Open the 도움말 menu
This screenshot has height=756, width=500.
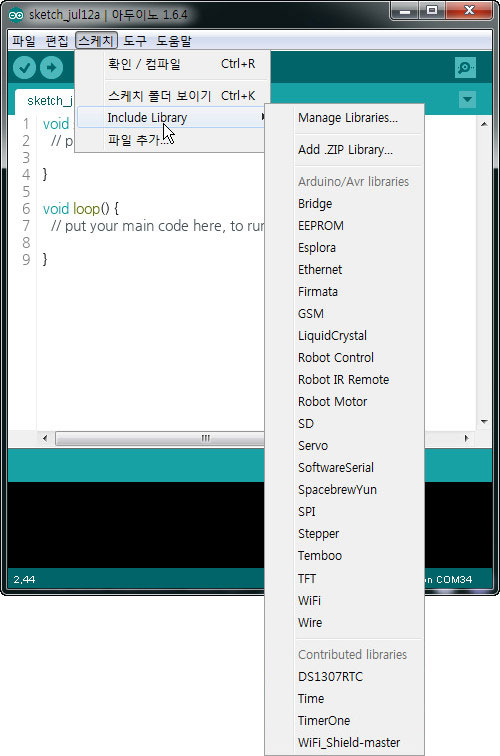click(174, 41)
